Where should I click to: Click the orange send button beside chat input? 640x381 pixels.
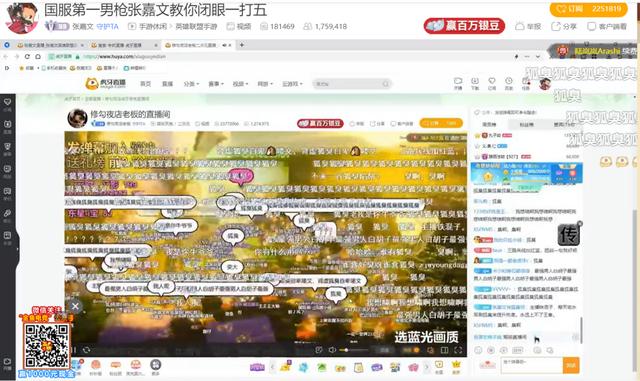[x=571, y=365]
